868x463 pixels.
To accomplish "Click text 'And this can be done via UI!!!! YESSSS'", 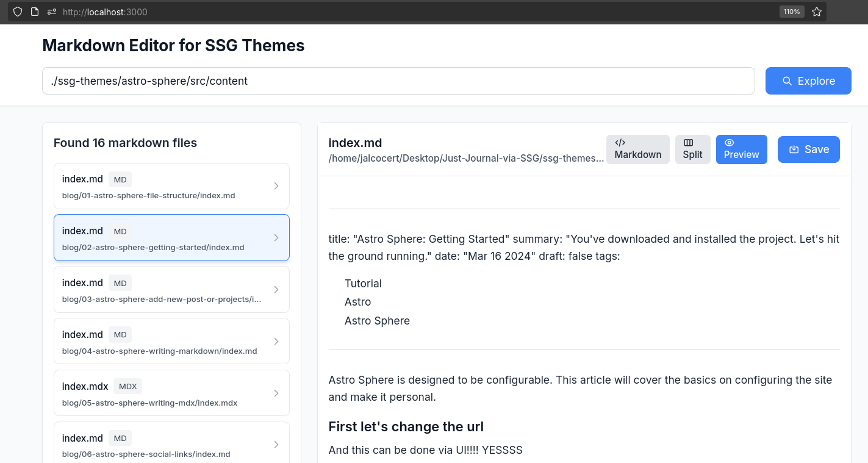I will (425, 450).
